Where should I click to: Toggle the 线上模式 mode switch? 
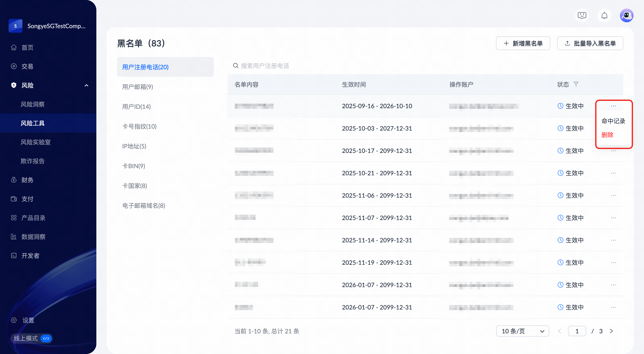(46, 338)
